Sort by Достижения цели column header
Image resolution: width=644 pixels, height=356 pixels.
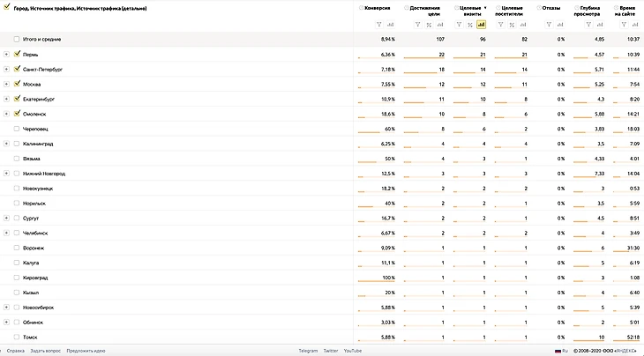[424, 10]
